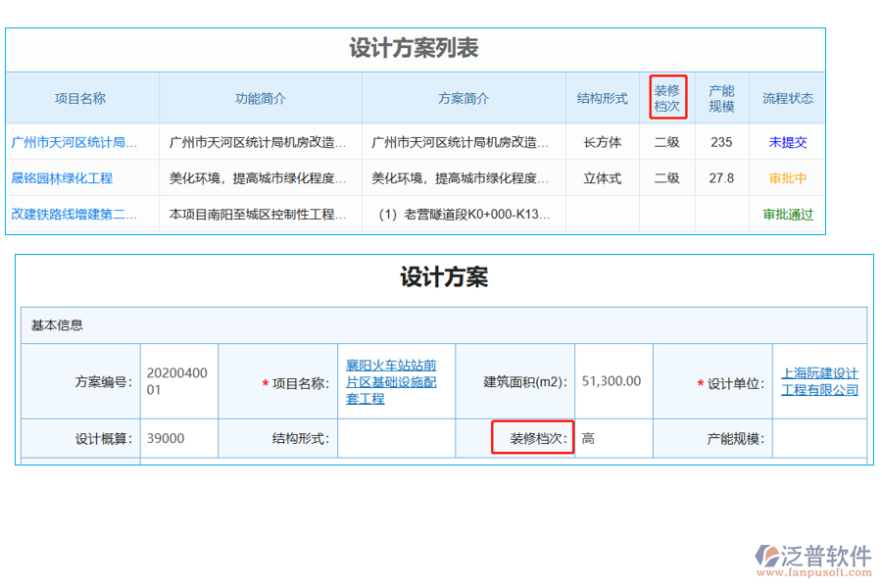Click the 审批通过 status link

[x=787, y=214]
